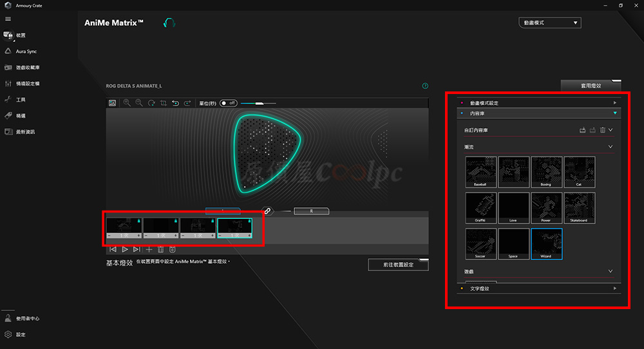Click the 套用燈效 apply button

pyautogui.click(x=591, y=86)
